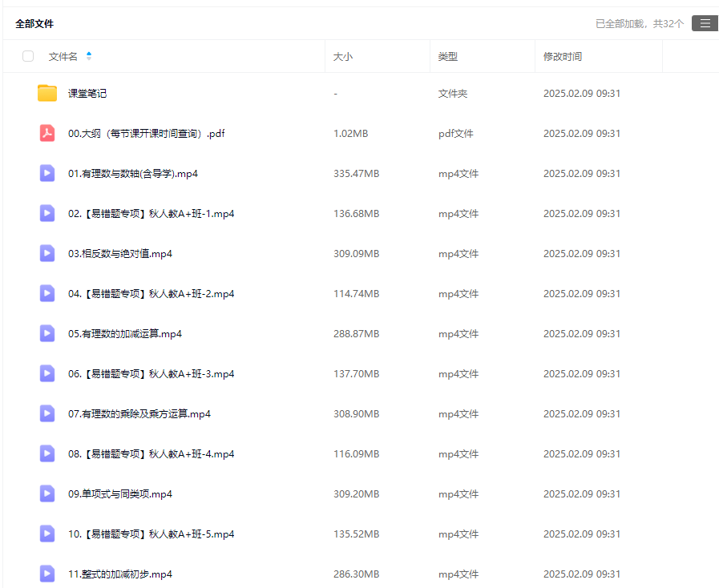Select the 10.【易错题专项】秋人教A+班-5.mp4 row size cell

coord(356,534)
